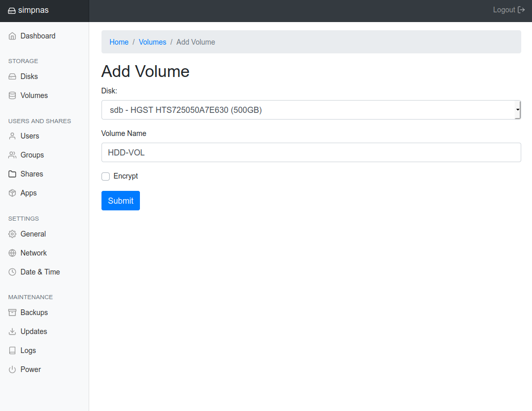Click the Volumes database icon
The image size is (532, 411).
coord(12,96)
